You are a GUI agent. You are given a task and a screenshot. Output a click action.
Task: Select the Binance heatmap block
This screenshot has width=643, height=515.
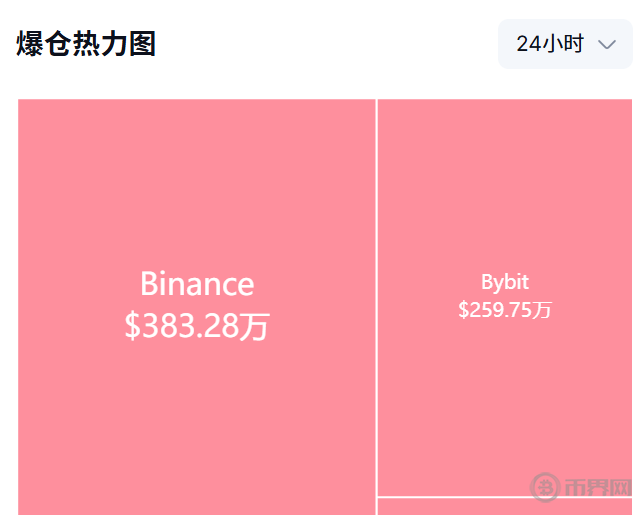click(197, 200)
